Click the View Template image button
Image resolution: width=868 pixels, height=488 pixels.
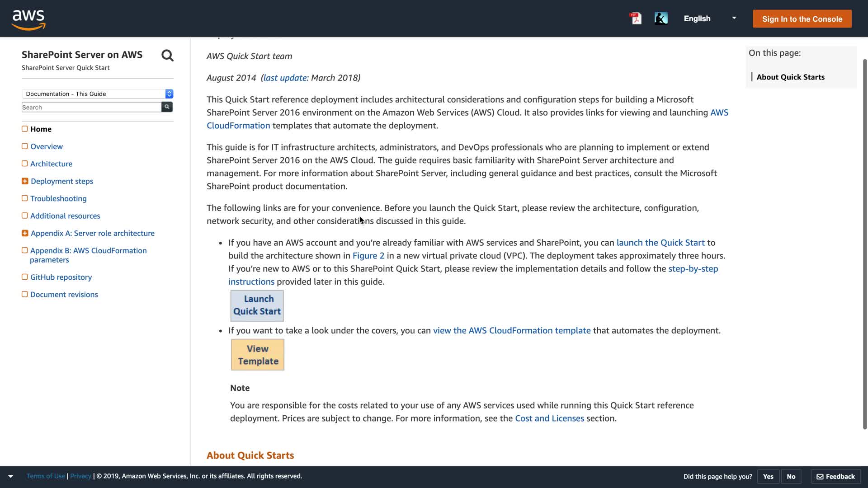[258, 355]
